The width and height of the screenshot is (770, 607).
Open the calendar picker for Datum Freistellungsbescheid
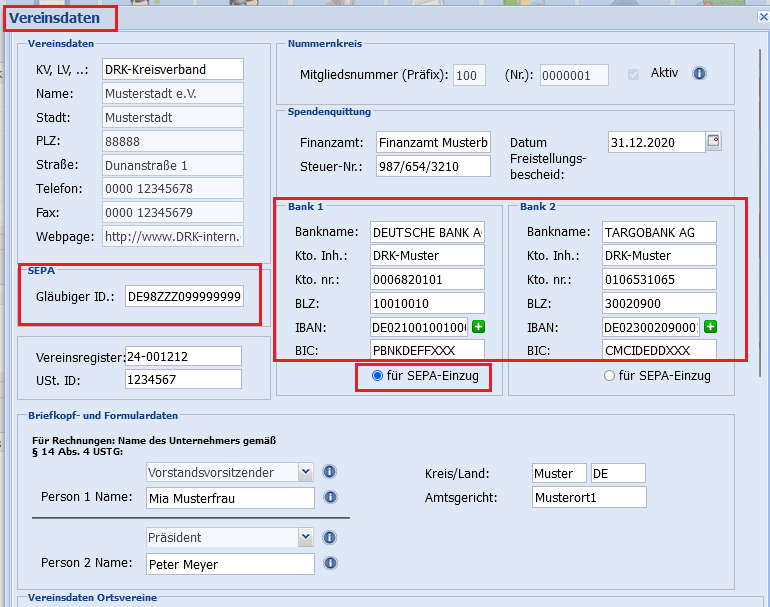713,141
